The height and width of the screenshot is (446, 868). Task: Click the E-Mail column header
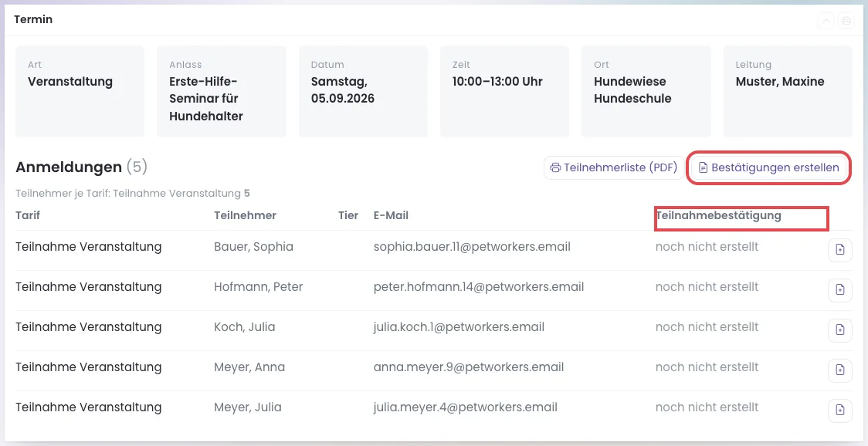coord(391,215)
